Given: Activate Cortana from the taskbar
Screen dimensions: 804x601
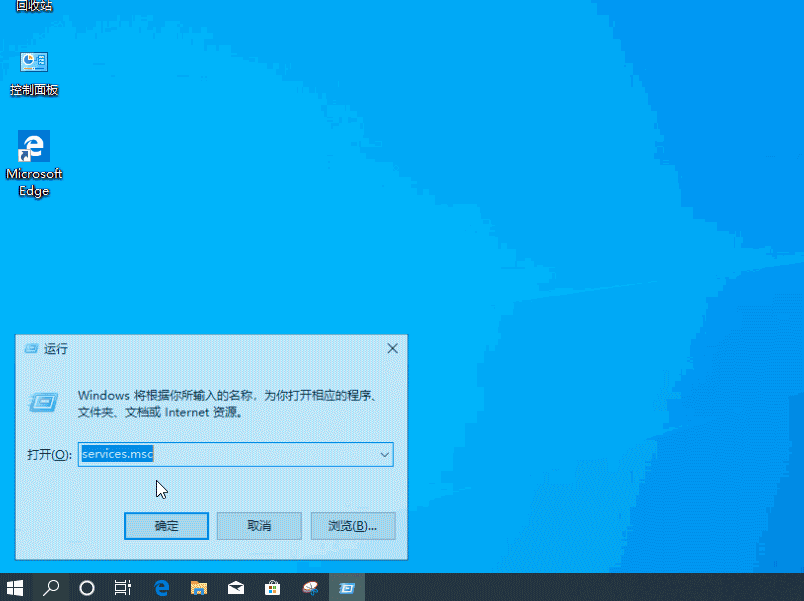Looking at the screenshot, I should click(86, 588).
